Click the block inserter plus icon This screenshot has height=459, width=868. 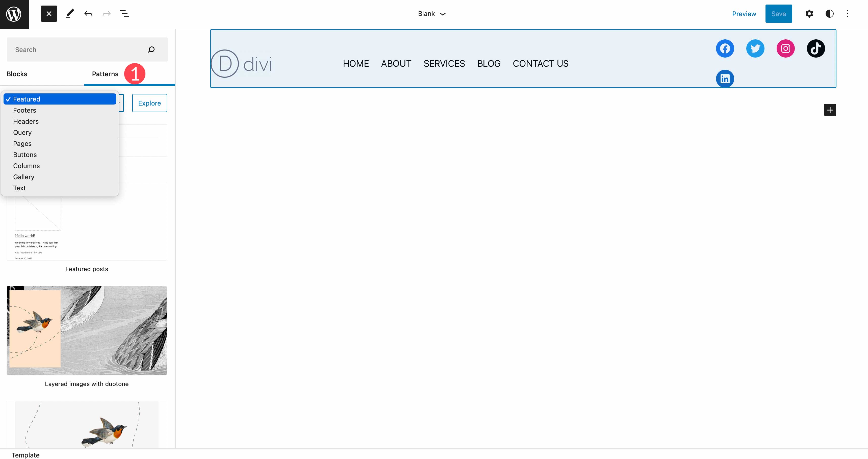(x=830, y=110)
